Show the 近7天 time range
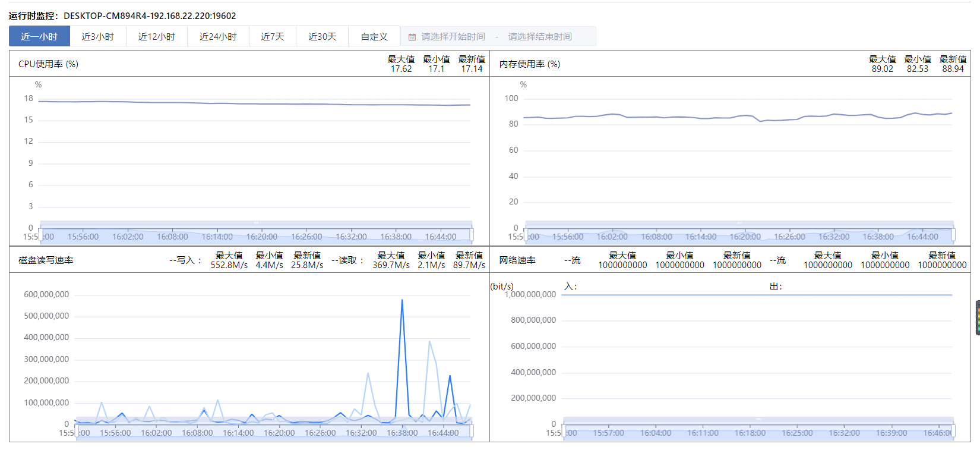The height and width of the screenshot is (450, 980). click(273, 36)
